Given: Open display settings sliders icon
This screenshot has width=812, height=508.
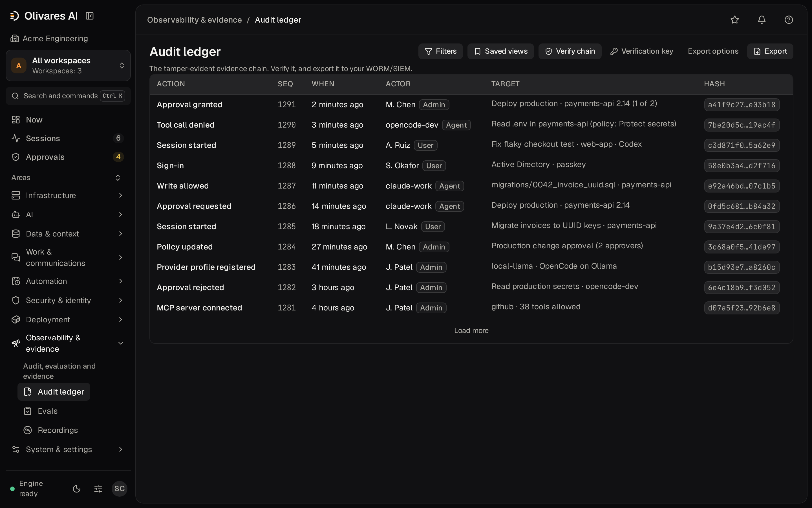Looking at the screenshot, I should click(98, 489).
